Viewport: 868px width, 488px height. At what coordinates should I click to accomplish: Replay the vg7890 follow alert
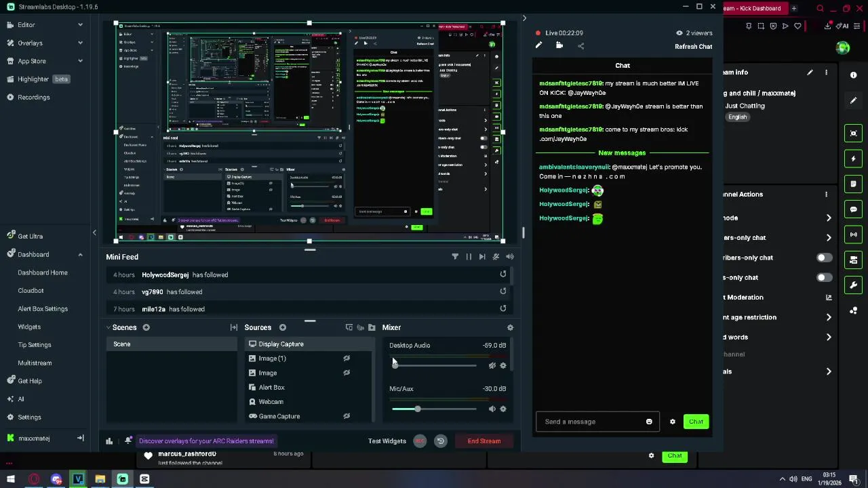coord(503,291)
